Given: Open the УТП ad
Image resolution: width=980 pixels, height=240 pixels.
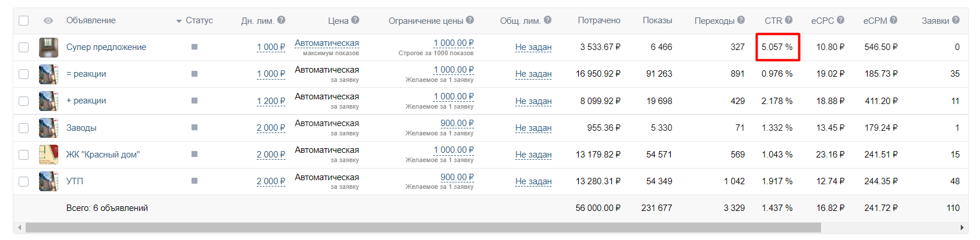Looking at the screenshot, I should pyautogui.click(x=75, y=181).
